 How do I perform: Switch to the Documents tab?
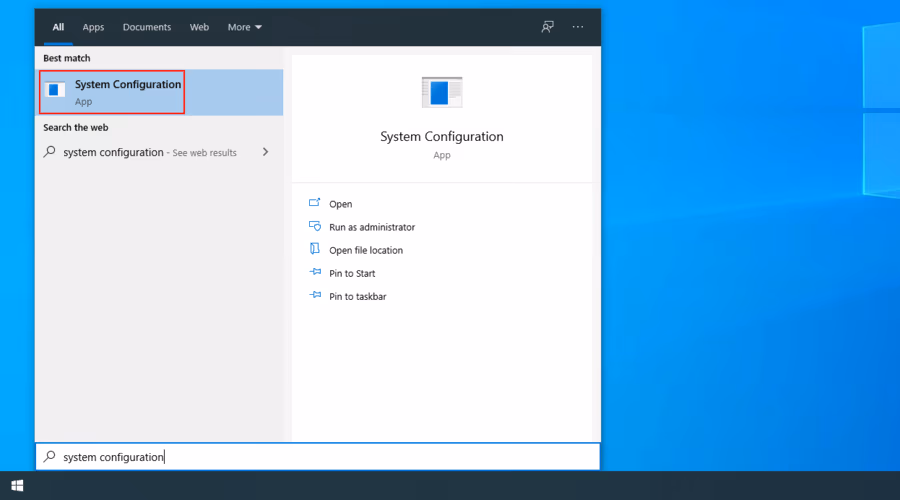pyautogui.click(x=147, y=27)
